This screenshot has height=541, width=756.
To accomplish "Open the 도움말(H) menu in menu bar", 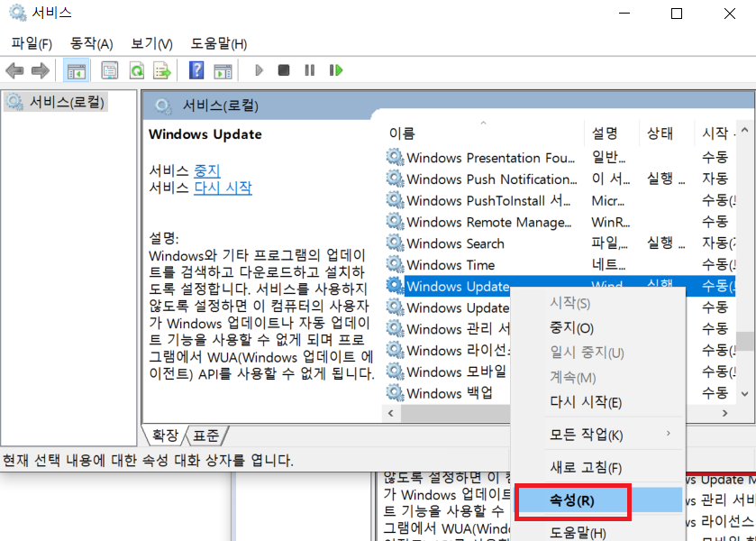I will [218, 43].
